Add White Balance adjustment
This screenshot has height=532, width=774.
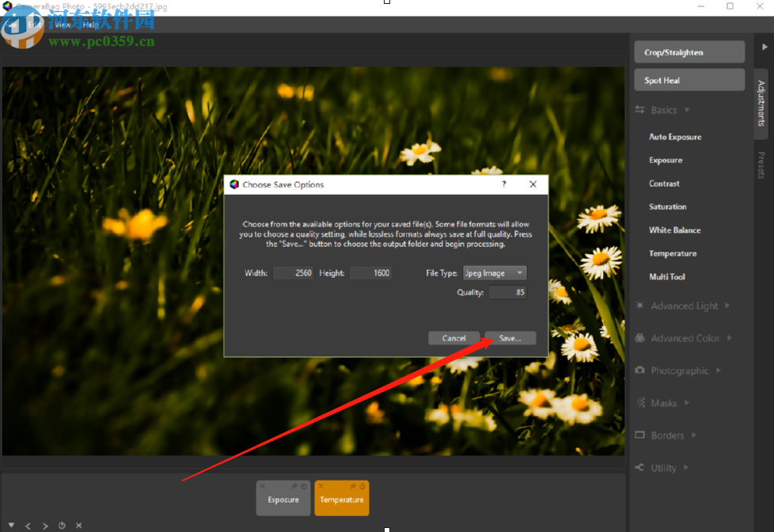tap(674, 230)
